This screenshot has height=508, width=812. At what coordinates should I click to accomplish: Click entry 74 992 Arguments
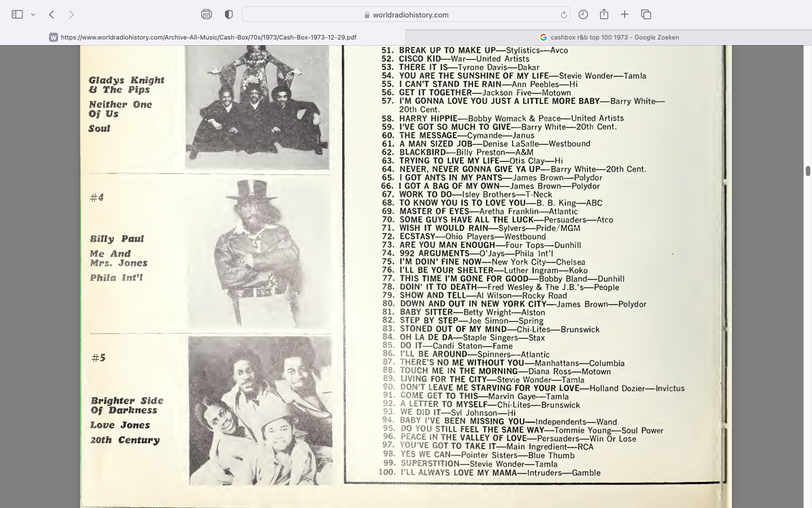pos(467,253)
